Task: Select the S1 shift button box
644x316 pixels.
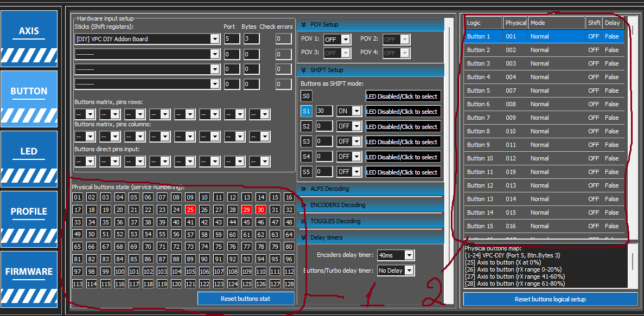Action: [x=307, y=111]
